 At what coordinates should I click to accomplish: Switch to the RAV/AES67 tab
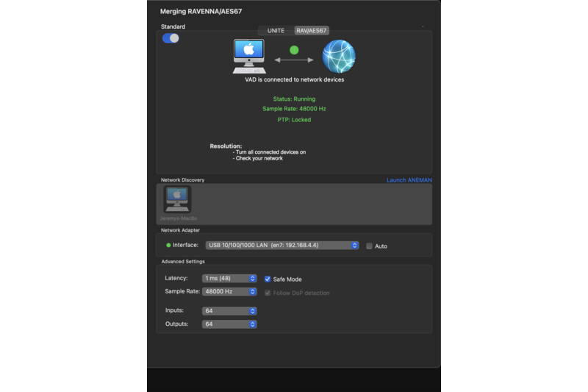(311, 31)
